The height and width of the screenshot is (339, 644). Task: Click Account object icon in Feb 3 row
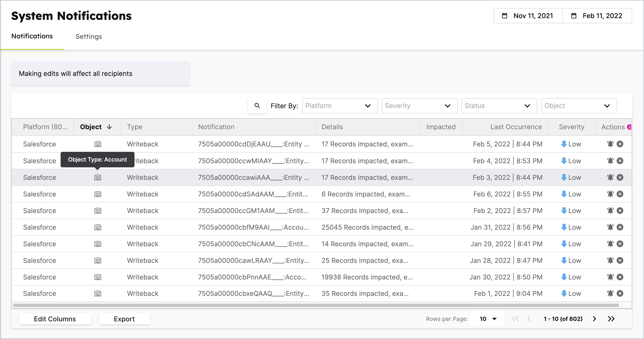[98, 177]
